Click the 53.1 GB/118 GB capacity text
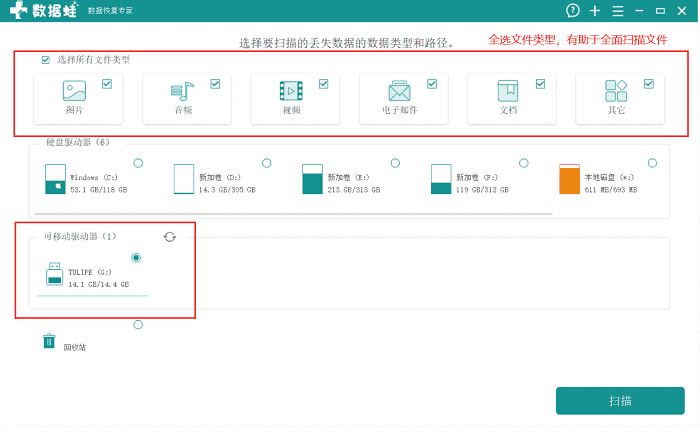Image resolution: width=700 pixels, height=428 pixels. (99, 190)
